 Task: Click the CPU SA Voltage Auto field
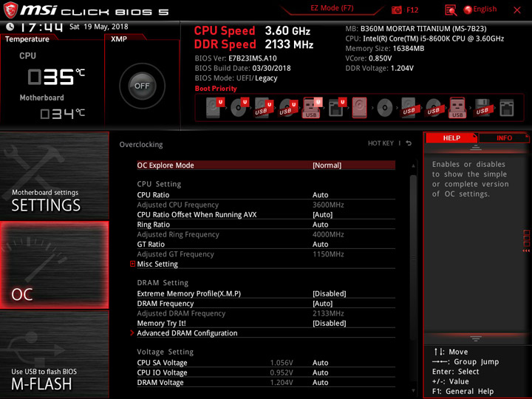coord(320,363)
